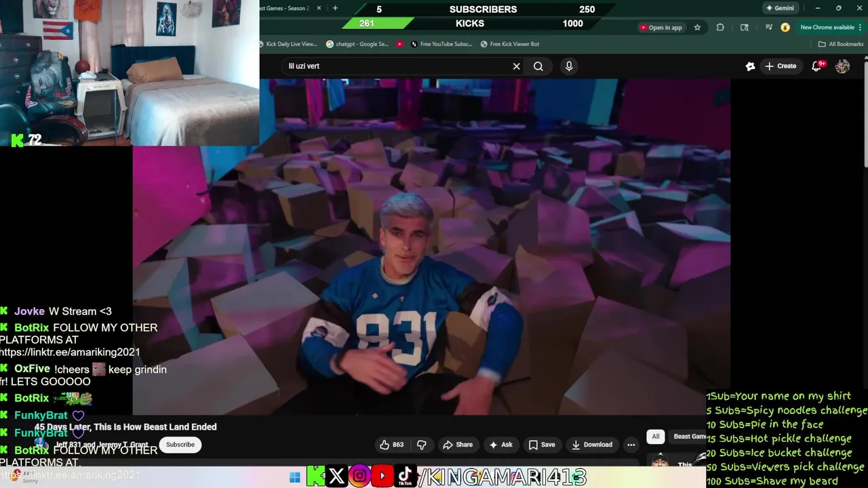Click the video title 45 Days Later text
Image resolution: width=868 pixels, height=488 pixels.
[125, 427]
